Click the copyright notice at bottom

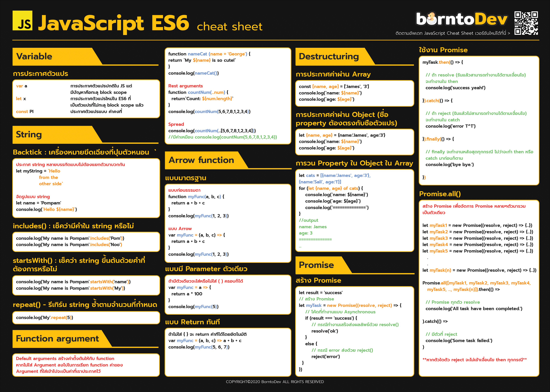[275, 382]
